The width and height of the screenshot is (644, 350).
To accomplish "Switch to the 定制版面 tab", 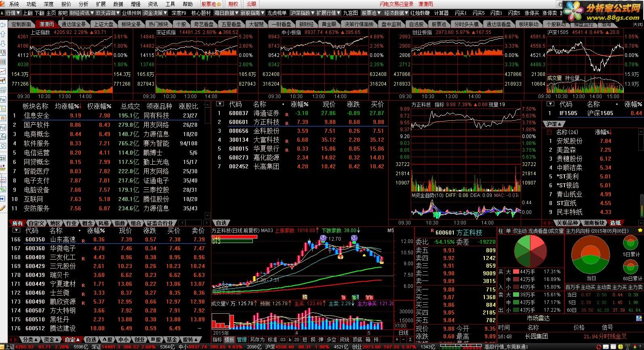I will [21, 24].
